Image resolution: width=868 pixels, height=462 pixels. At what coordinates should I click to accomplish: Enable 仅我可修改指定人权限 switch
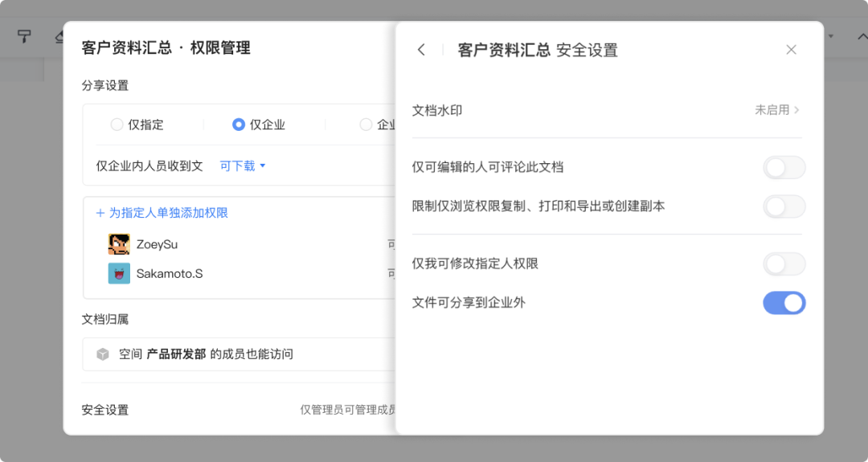784,264
